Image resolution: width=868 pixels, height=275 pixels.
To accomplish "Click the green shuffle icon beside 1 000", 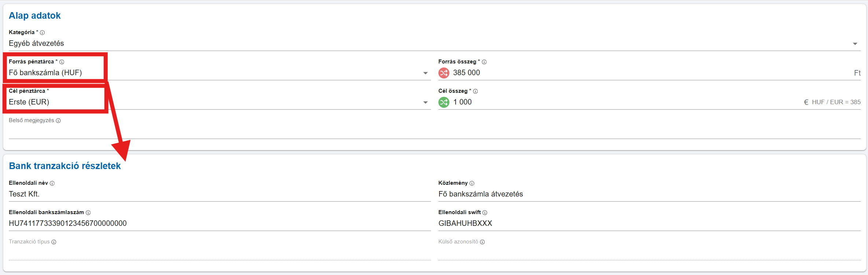I will click(444, 102).
